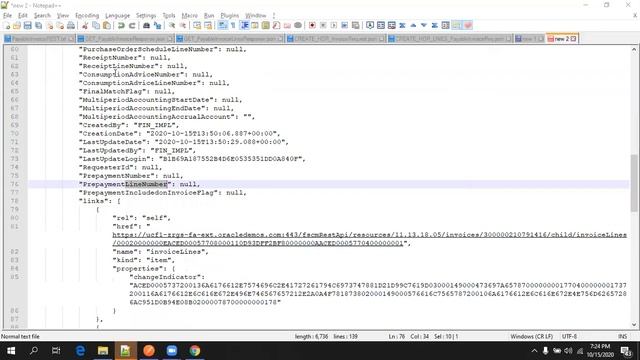Image resolution: width=640 pixels, height=360 pixels.
Task: Cut selection with the scissors icon
Action: [85, 25]
